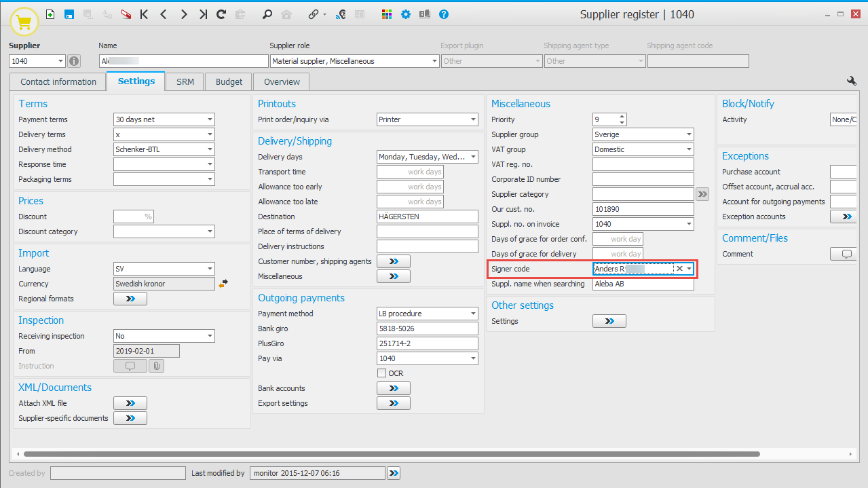Go to the first record
Viewport: 868px width, 488px height.
144,14
